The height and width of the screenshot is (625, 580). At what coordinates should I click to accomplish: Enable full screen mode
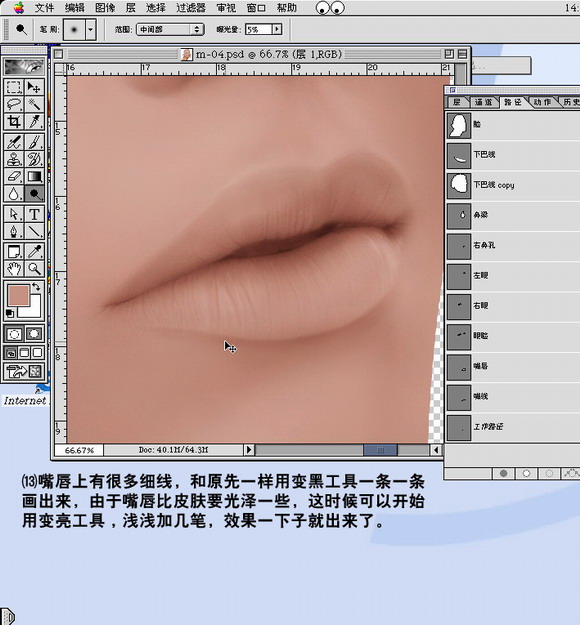click(37, 353)
